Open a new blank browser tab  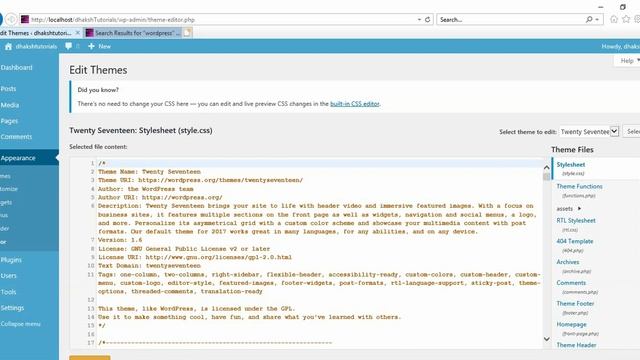pyautogui.click(x=187, y=33)
